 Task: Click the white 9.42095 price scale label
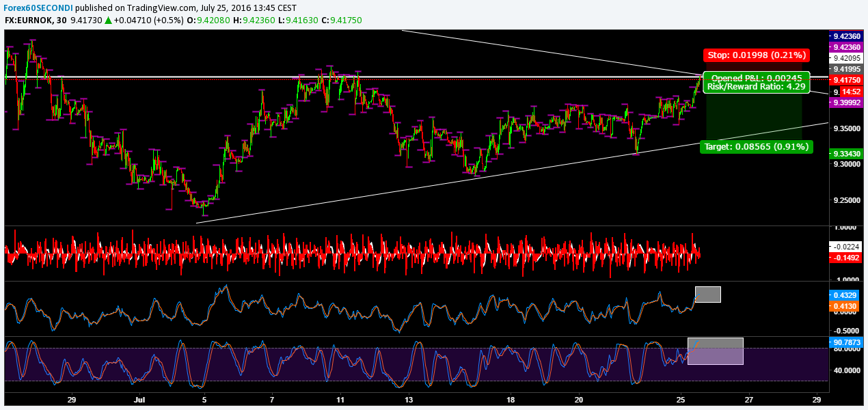pos(847,58)
